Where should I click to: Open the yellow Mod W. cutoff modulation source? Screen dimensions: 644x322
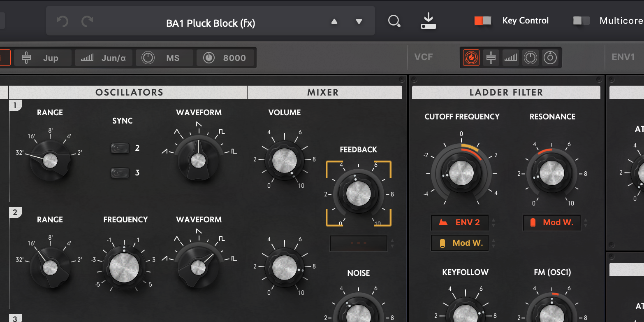tap(459, 243)
